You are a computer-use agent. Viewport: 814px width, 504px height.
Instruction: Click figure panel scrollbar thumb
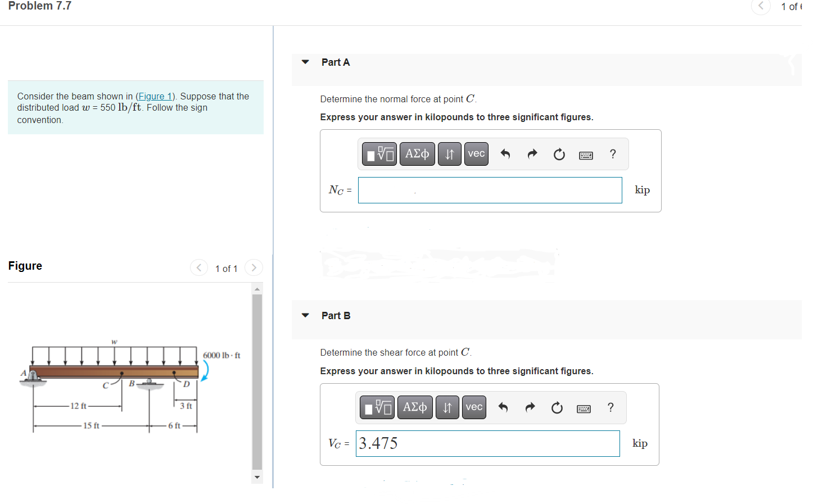pyautogui.click(x=257, y=382)
